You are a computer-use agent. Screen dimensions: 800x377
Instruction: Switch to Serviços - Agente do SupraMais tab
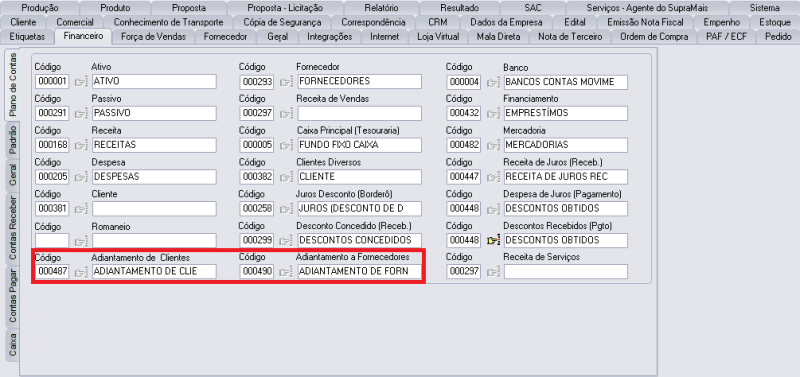pyautogui.click(x=648, y=8)
